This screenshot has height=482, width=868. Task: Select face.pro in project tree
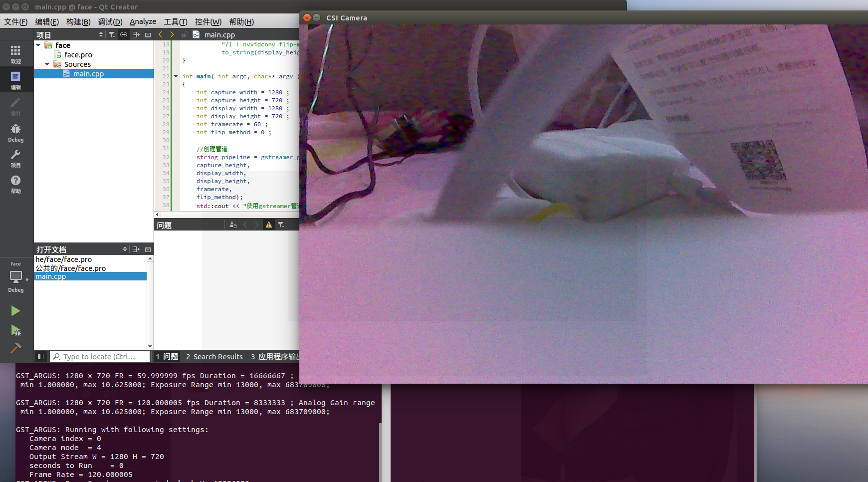click(78, 55)
